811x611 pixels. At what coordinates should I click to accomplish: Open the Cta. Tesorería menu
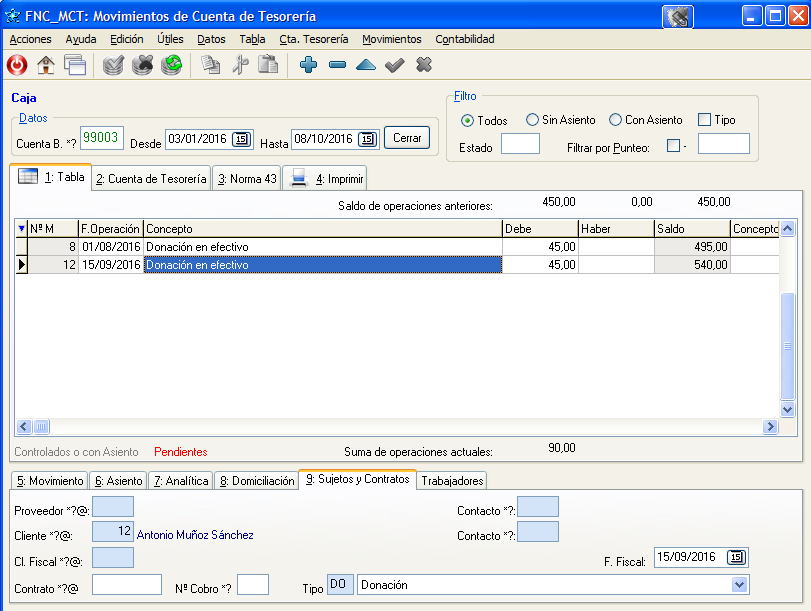(x=313, y=39)
